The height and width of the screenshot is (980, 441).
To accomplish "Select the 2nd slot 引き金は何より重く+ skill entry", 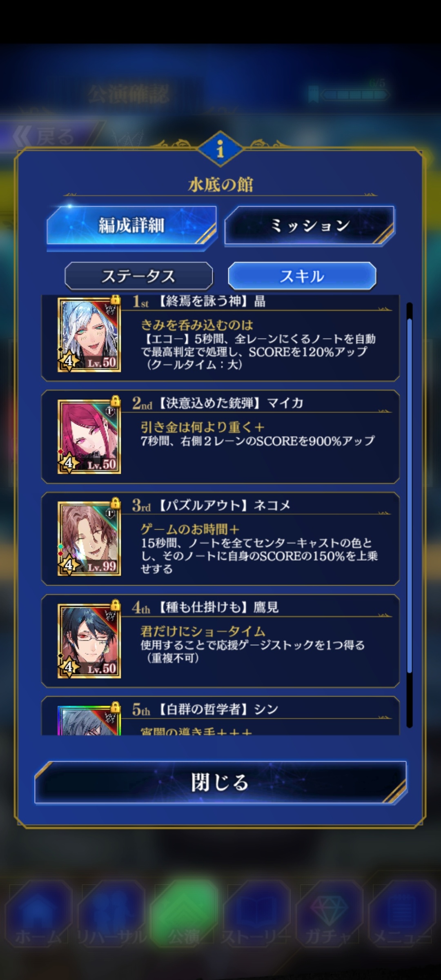I will tap(220, 437).
